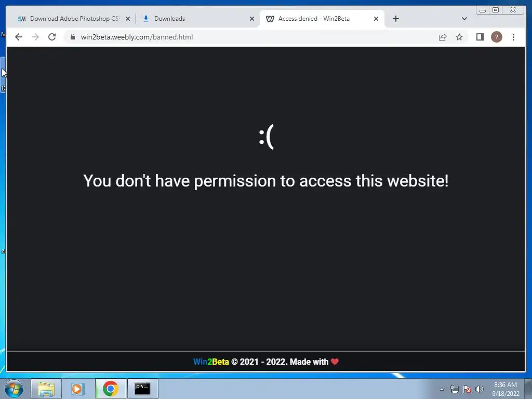The height and width of the screenshot is (399, 532).
Task: Reload the banned.html page
Action: point(52,37)
